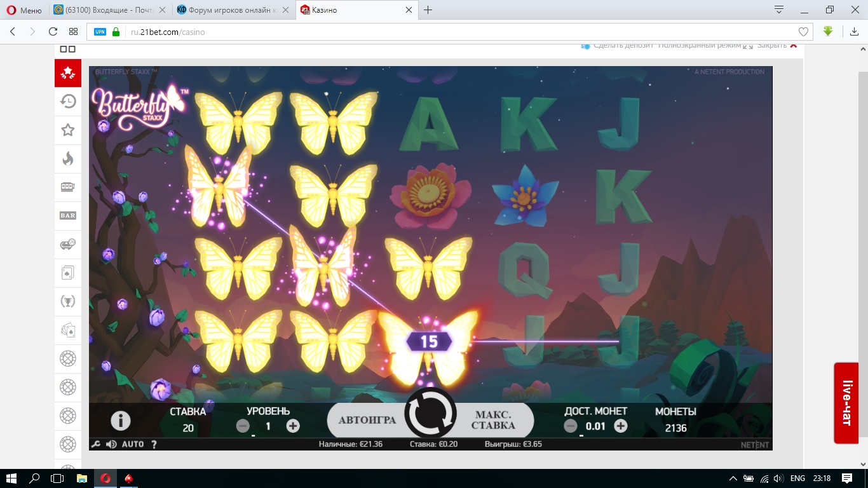Switch input language ENG in system tray
The height and width of the screenshot is (488, 868).
pos(797,478)
